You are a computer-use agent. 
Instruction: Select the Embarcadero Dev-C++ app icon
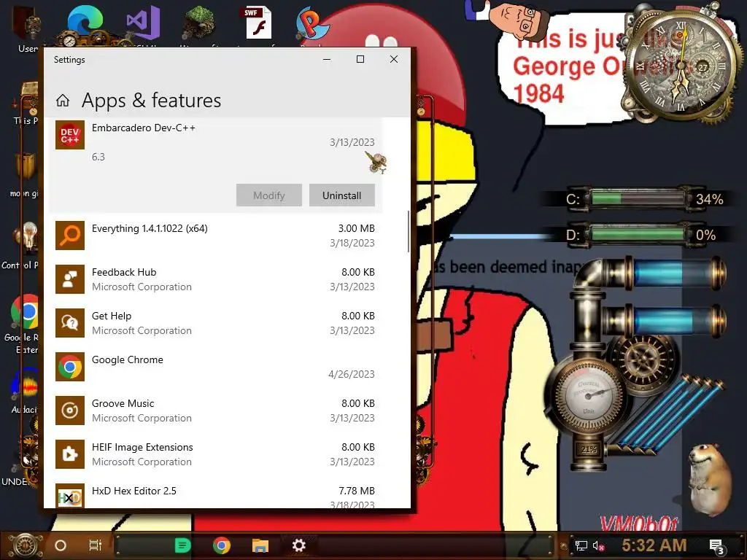pos(70,135)
